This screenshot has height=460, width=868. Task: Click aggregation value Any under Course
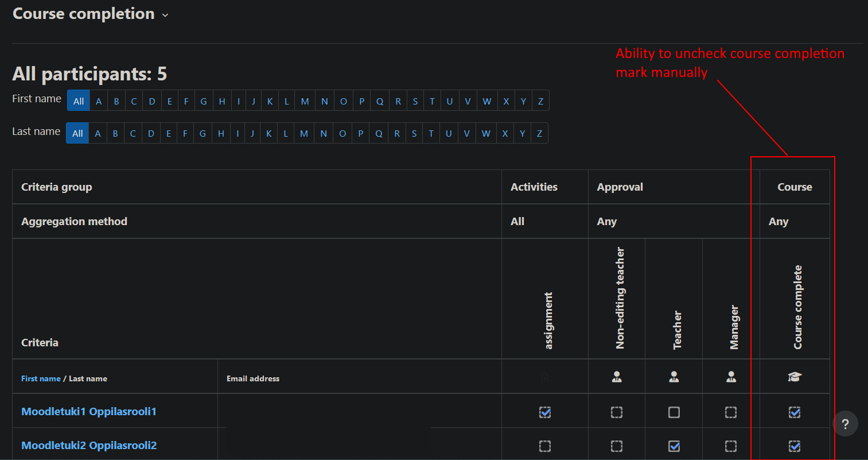tap(779, 222)
